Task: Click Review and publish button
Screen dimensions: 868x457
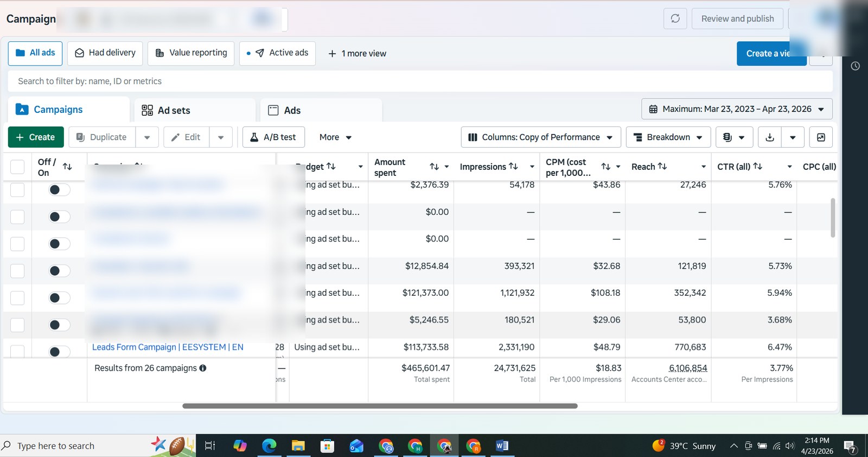Action: [737, 18]
